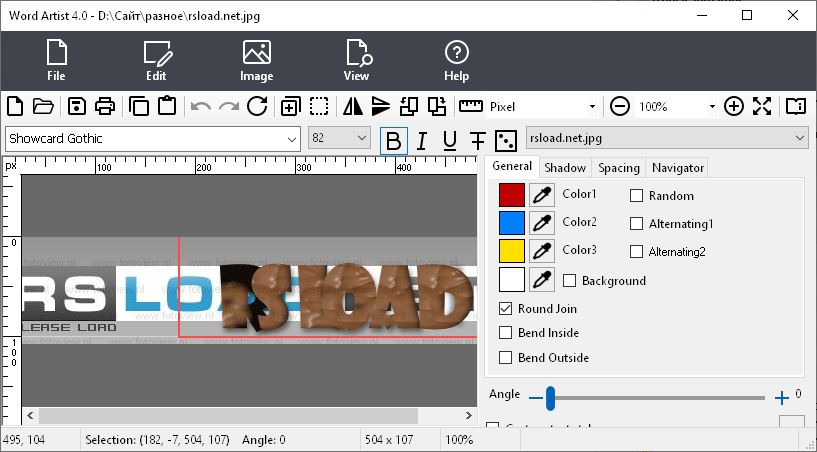Click the dashed selection rectangle icon
817x452 pixels.
pos(319,106)
